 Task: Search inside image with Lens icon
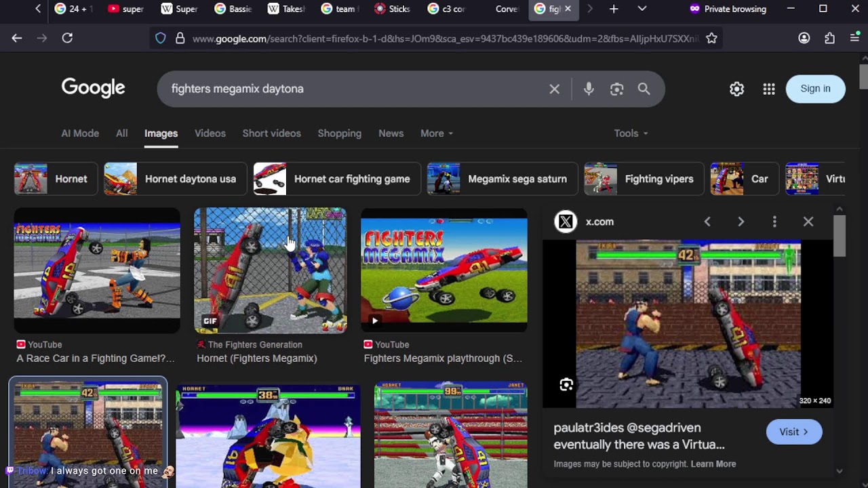pyautogui.click(x=566, y=385)
